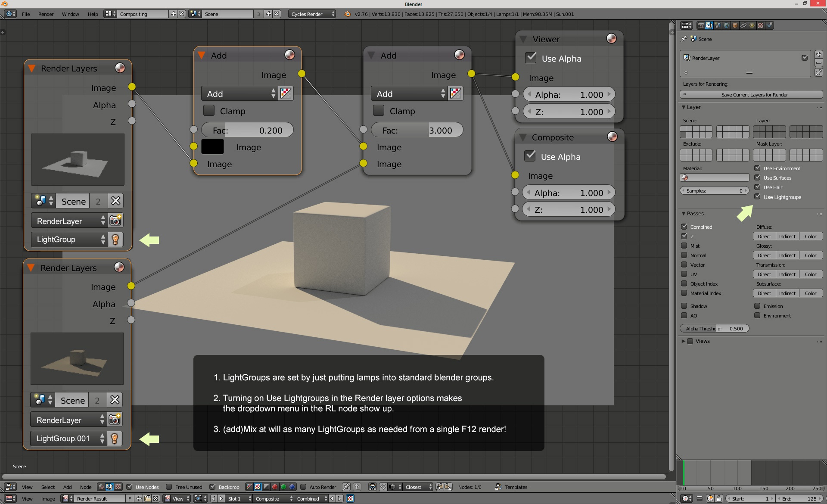Viewport: 827px width, 504px height.
Task: Disable Use Lightgroups checkbox
Action: coord(757,196)
